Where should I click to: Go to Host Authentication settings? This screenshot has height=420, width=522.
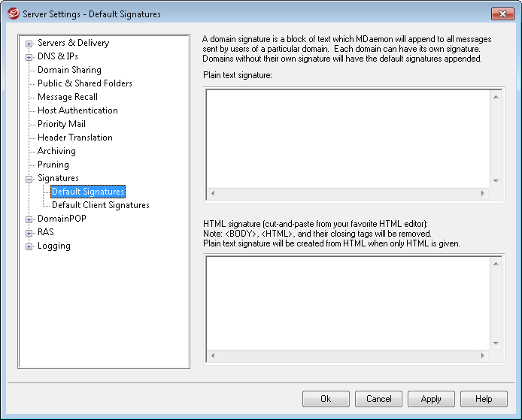(77, 110)
